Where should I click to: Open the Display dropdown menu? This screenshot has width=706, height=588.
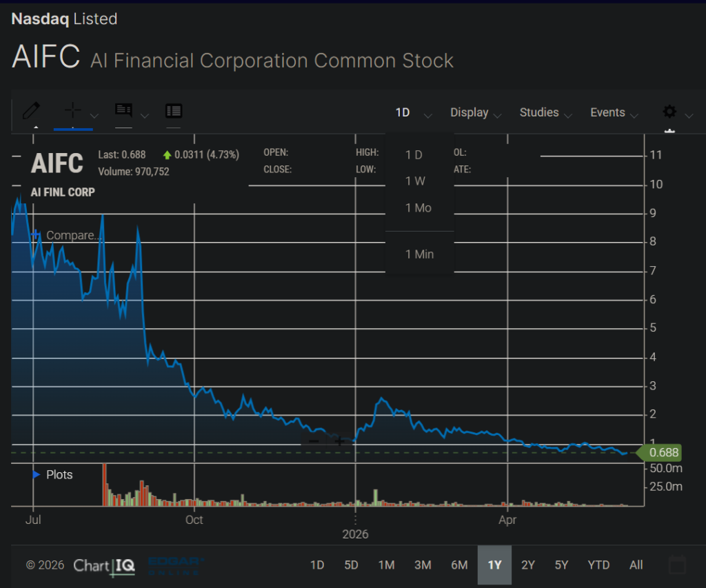click(476, 112)
